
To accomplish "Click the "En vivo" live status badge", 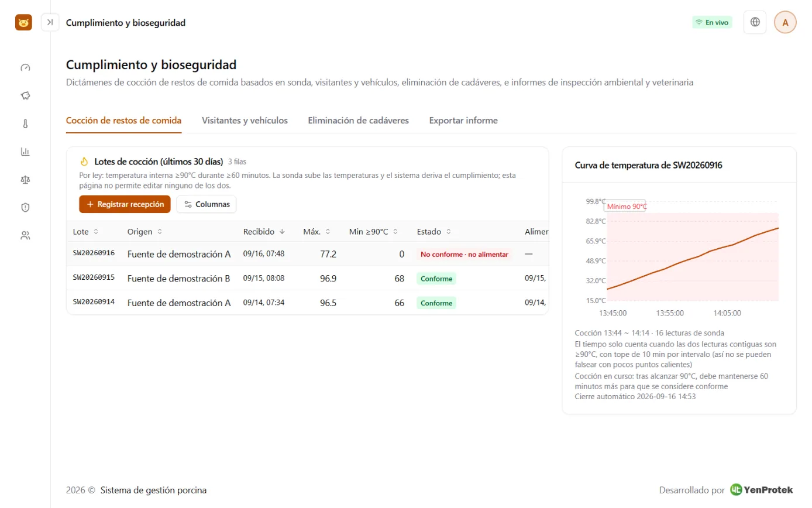I will pyautogui.click(x=712, y=22).
